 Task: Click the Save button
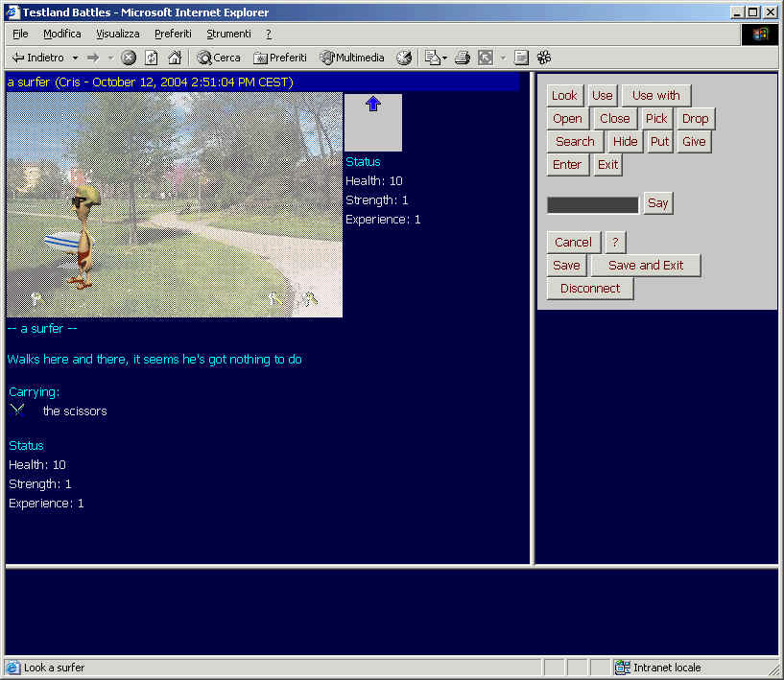[x=566, y=266]
